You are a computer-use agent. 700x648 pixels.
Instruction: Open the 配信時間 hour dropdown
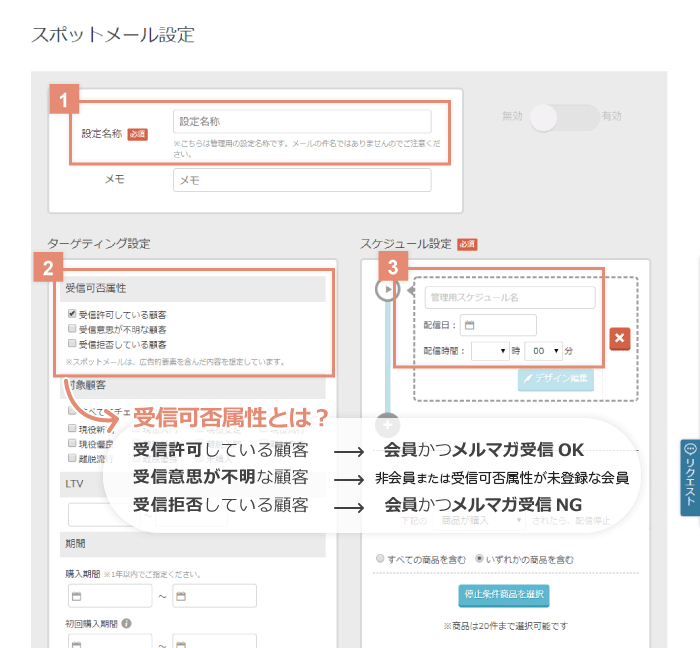[x=489, y=351]
